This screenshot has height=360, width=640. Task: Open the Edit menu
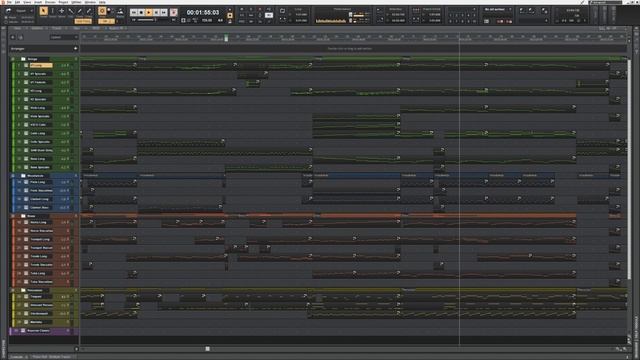point(17,2)
